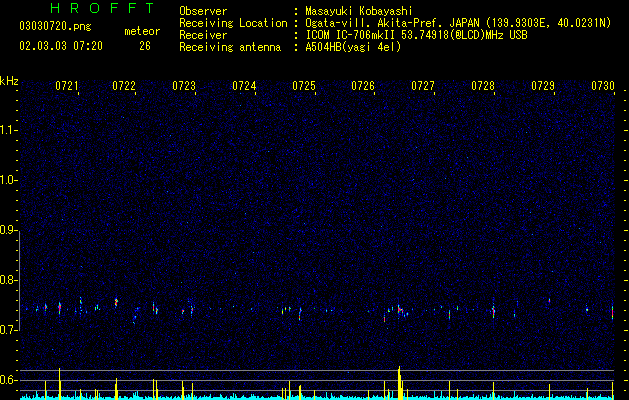Click the 0727 time marker
Screen dimensions: 629x400
pos(423,86)
